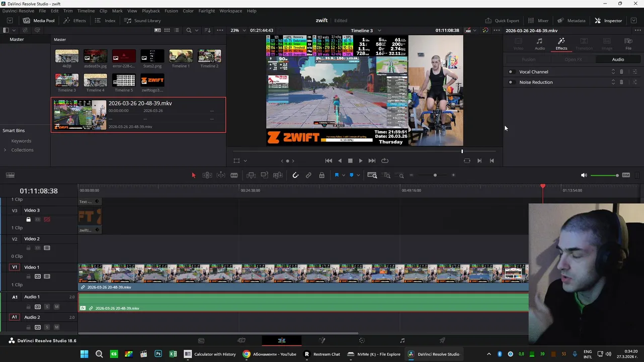Activate the Dynamic Trim Mode tool
Image resolution: width=644 pixels, height=362 pixels.
(220, 175)
